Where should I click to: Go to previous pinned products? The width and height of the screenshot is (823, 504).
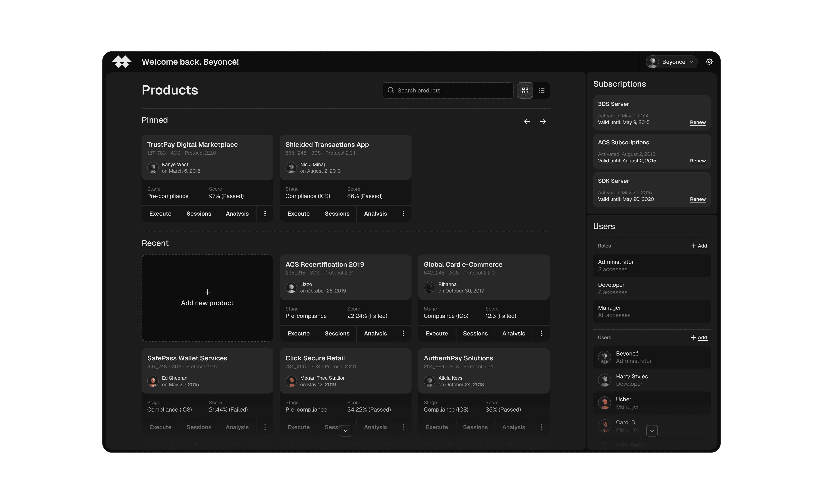tap(526, 122)
